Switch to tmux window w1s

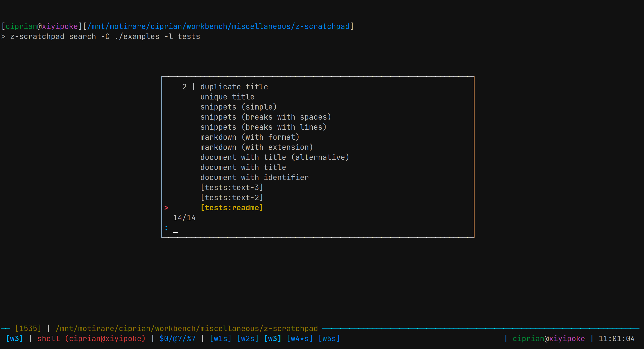coord(220,339)
